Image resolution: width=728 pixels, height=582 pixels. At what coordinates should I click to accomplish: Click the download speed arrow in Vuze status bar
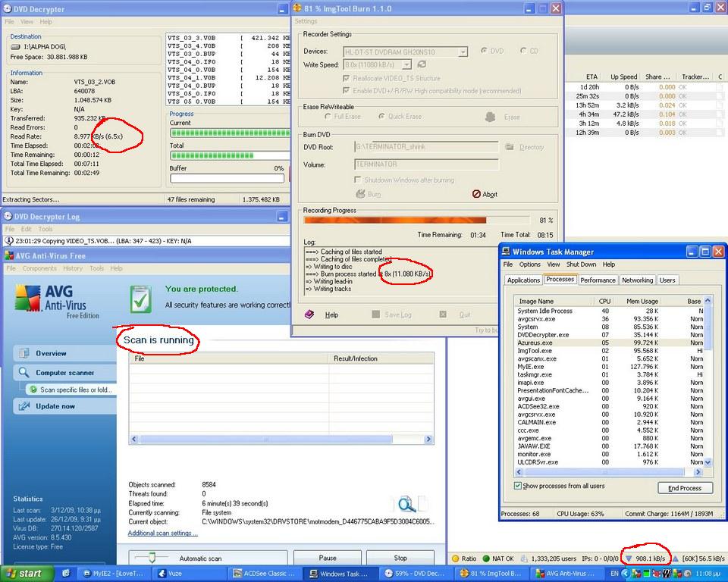pos(629,559)
